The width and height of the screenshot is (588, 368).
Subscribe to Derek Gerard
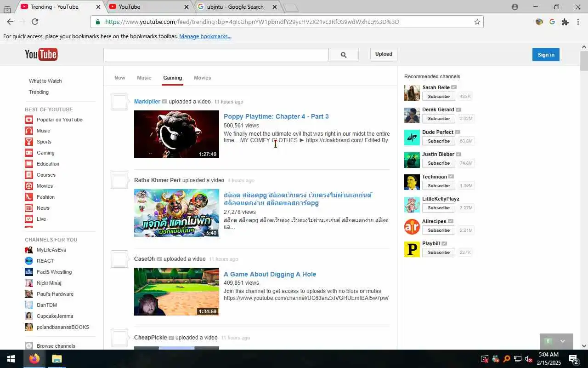point(439,119)
